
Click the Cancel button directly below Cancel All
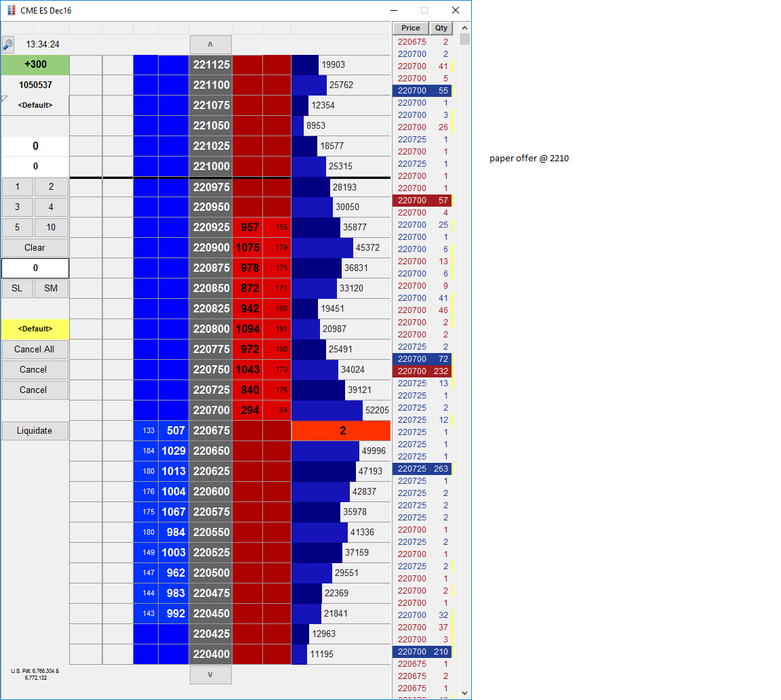pos(35,370)
